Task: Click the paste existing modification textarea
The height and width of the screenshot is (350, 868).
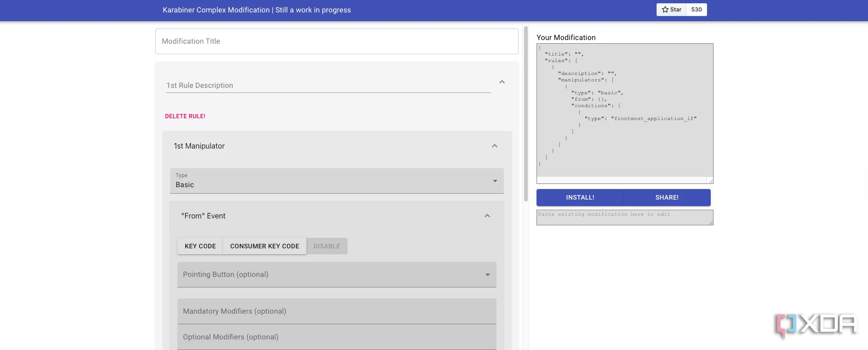Action: click(x=624, y=218)
